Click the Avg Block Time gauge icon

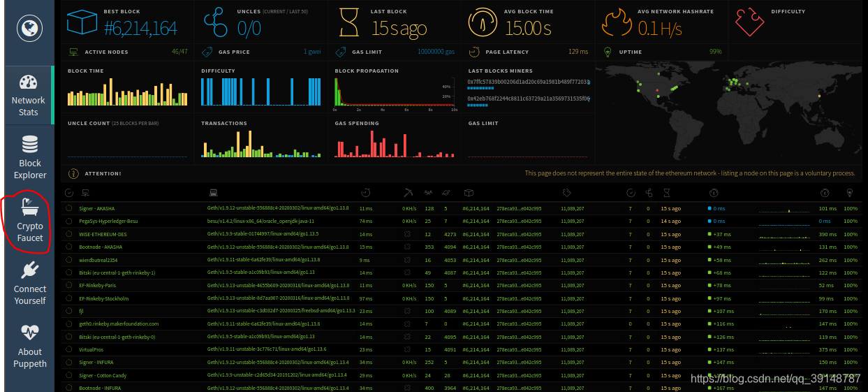(x=483, y=22)
